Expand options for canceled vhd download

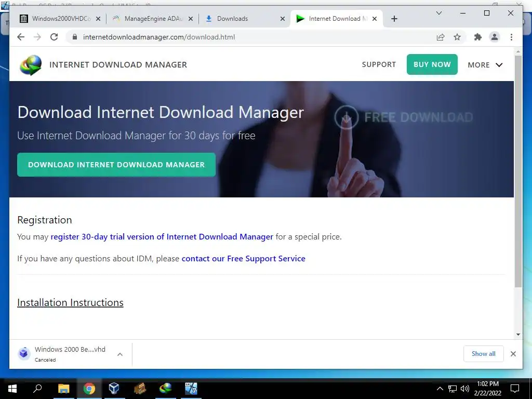(x=120, y=354)
